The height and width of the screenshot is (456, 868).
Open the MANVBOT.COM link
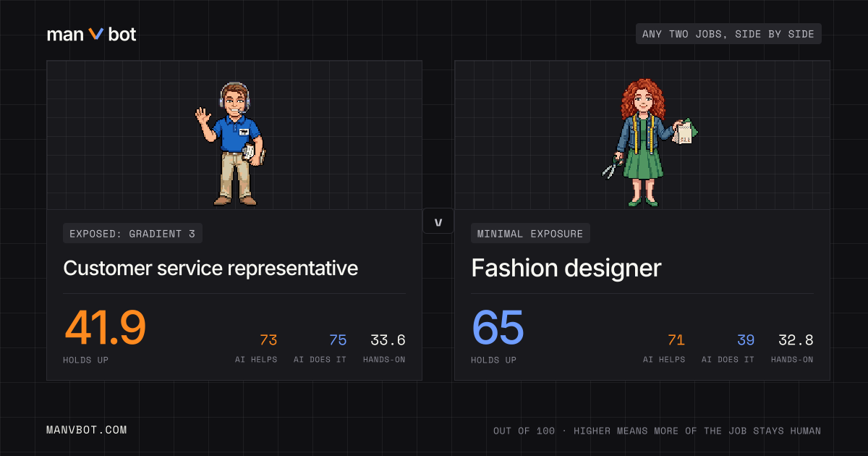[x=87, y=430]
